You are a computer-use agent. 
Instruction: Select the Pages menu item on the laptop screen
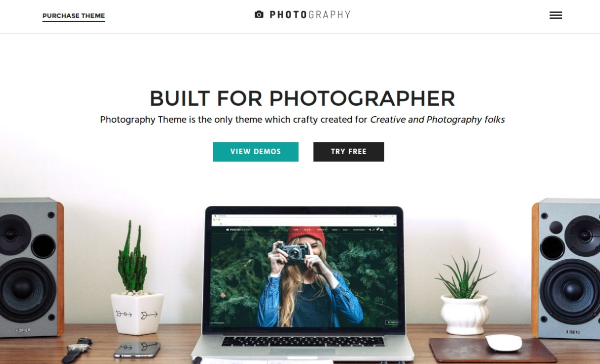pyautogui.click(x=336, y=230)
